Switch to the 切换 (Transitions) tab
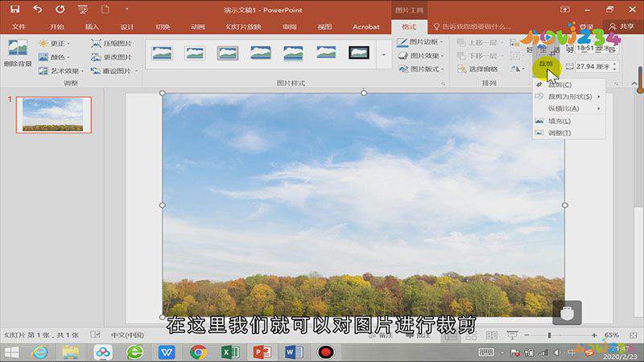The width and height of the screenshot is (644, 362). pos(163,27)
